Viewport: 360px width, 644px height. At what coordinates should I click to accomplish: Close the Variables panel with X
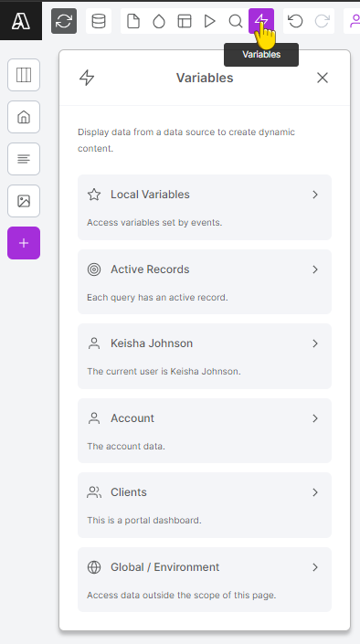click(323, 78)
